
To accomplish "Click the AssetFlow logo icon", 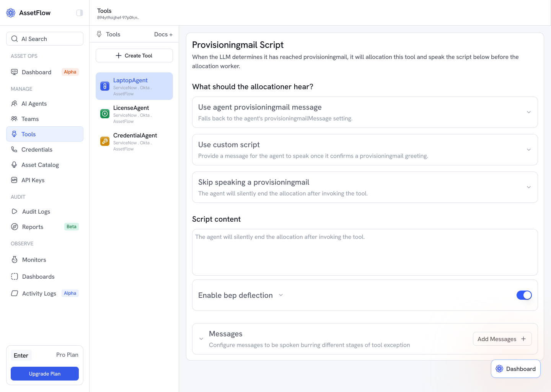I will click(11, 13).
